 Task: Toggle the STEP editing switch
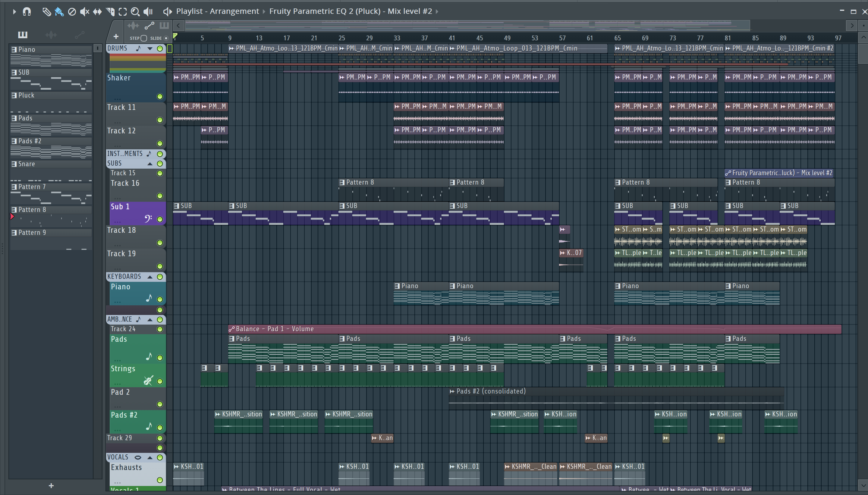(144, 38)
